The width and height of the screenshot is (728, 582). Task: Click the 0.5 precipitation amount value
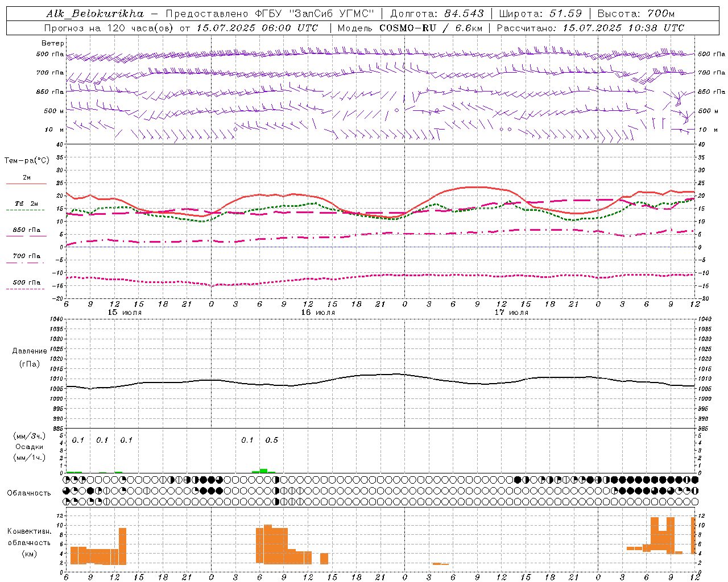[272, 440]
